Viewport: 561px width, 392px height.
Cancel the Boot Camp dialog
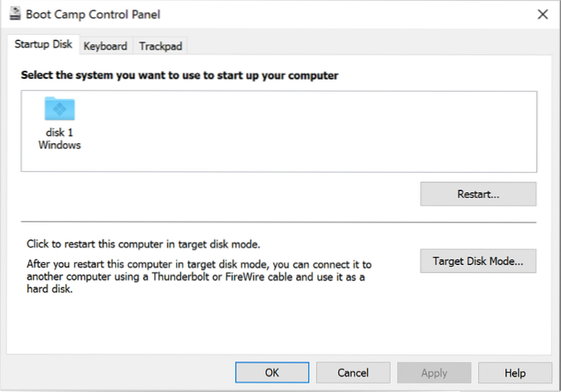353,373
